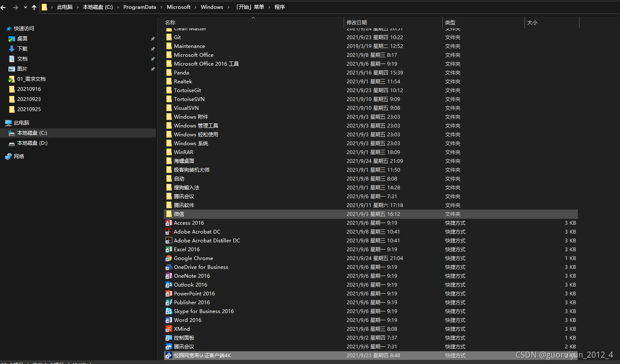Open 图片 in quick access
Screen dimensions: 620x364
coord(22,69)
